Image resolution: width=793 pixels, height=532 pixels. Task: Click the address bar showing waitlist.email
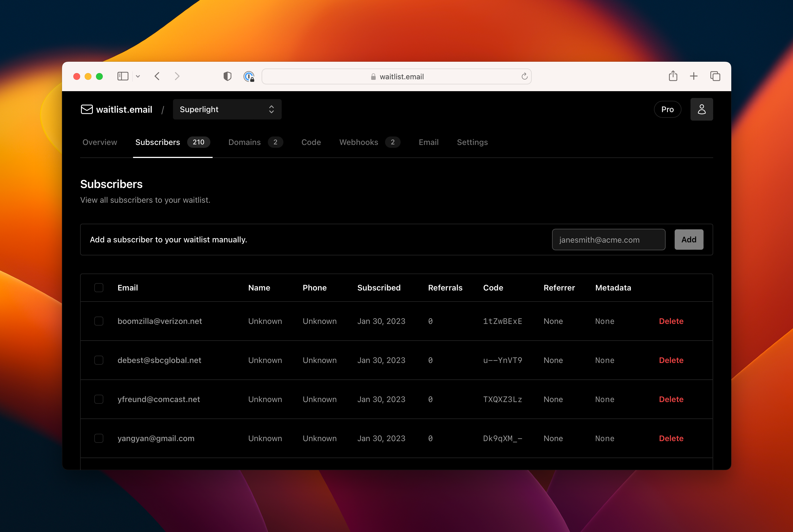396,76
